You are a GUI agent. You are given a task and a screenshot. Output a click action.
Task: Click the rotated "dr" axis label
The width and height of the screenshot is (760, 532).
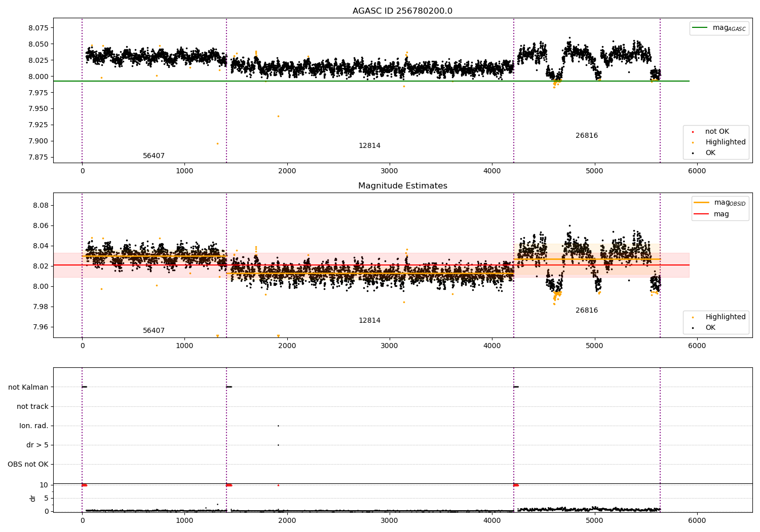(33, 498)
